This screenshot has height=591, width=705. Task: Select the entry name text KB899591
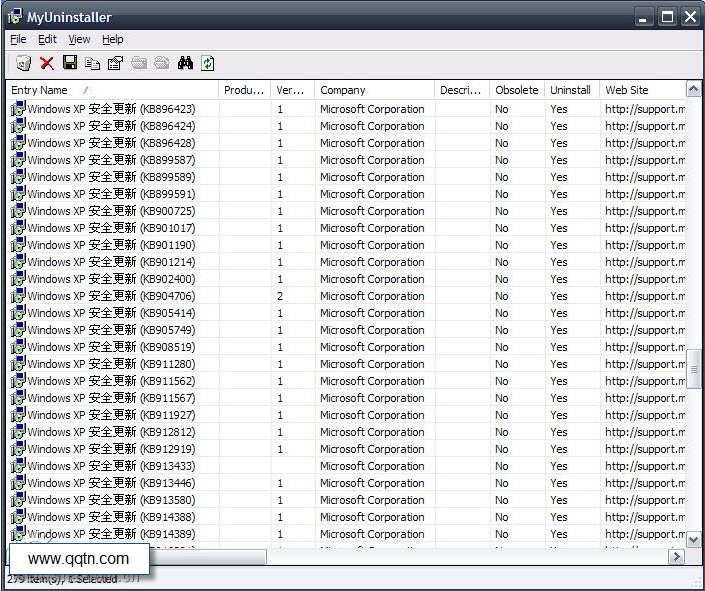(x=112, y=194)
